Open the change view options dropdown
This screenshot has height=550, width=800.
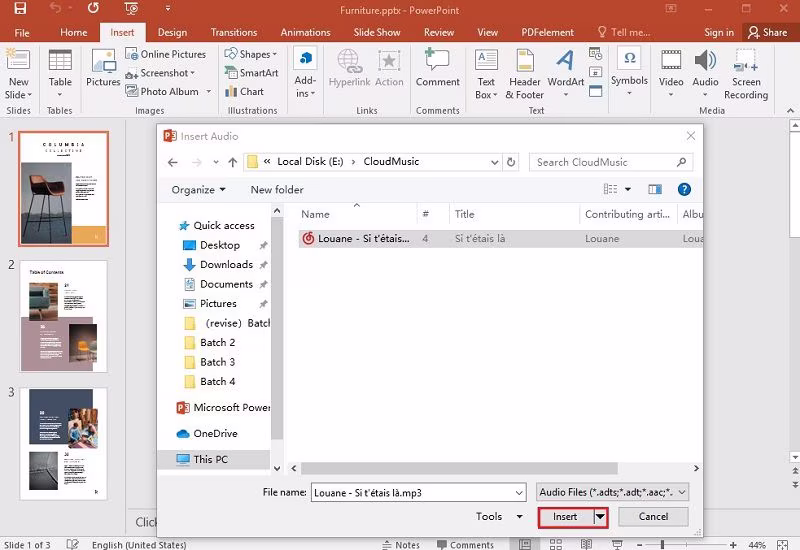pyautogui.click(x=628, y=189)
